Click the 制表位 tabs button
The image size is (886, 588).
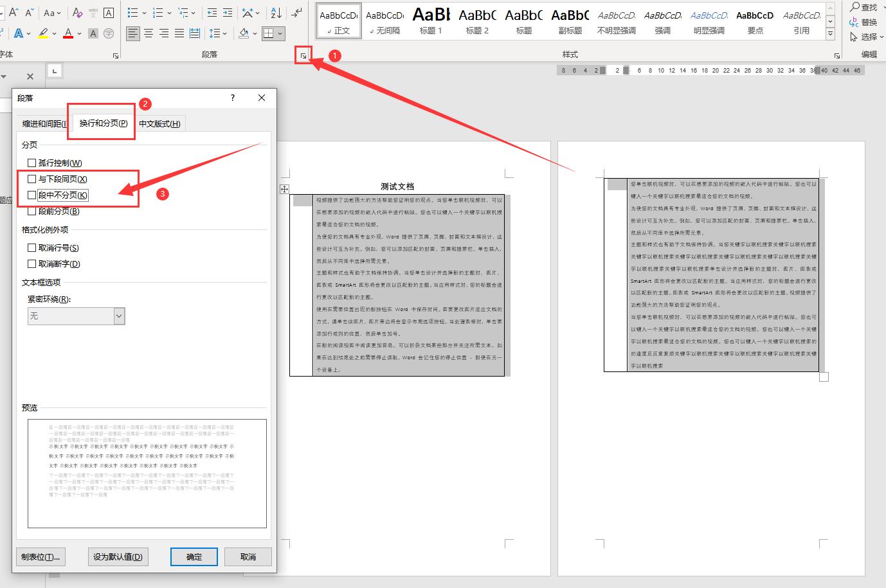41,557
